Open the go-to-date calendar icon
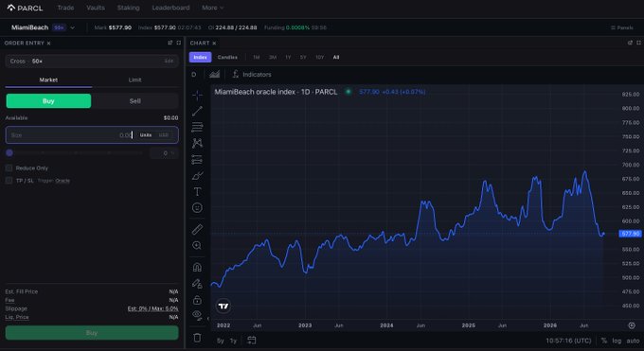Viewport: 644px width, 351px height. (x=252, y=341)
